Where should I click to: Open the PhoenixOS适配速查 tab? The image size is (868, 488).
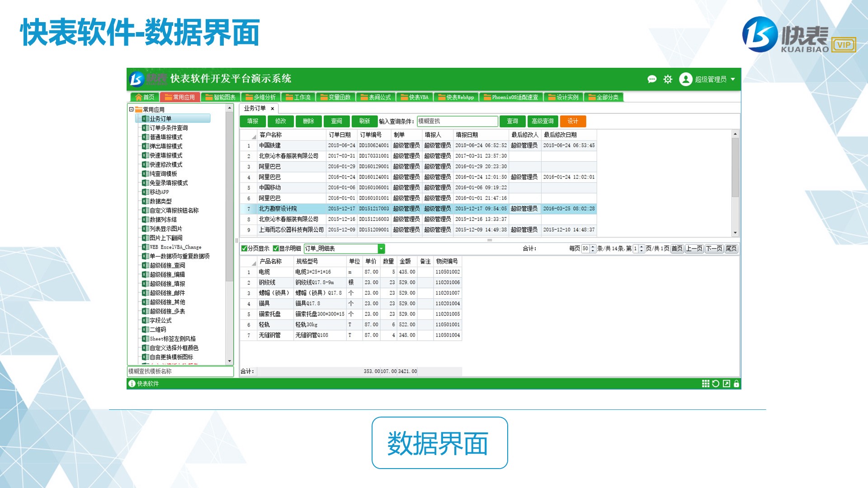pyautogui.click(x=511, y=97)
